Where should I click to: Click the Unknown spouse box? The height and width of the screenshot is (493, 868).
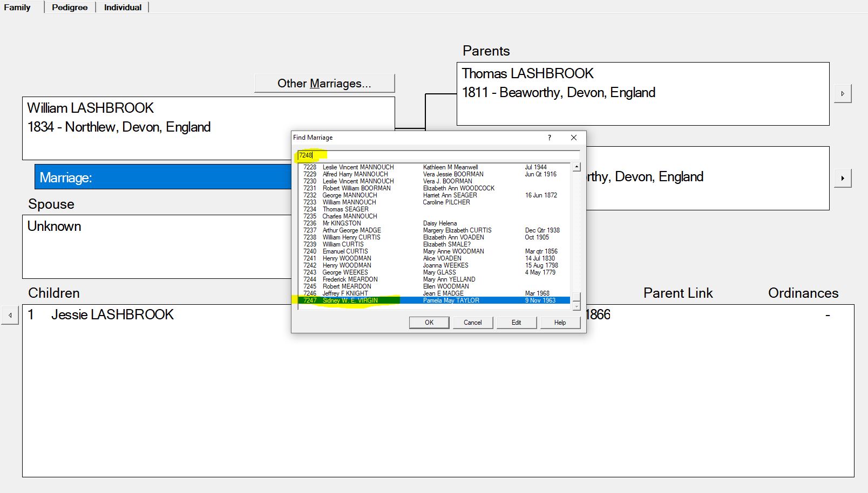(x=157, y=246)
